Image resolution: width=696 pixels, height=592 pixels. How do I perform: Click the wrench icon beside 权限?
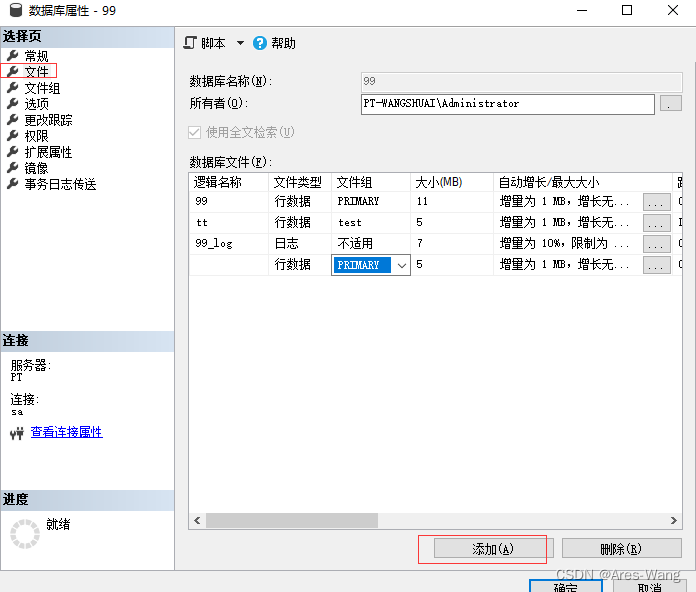(x=12, y=135)
